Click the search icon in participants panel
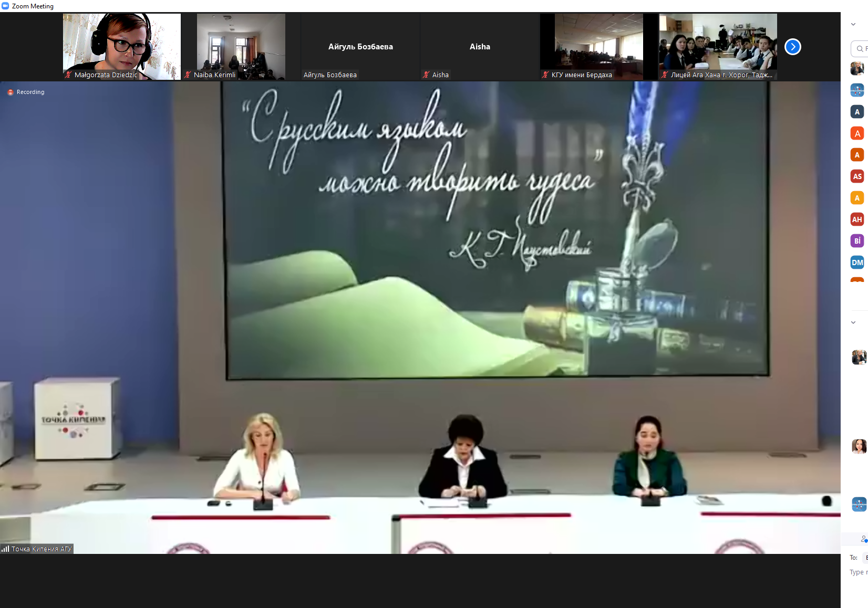 pos(860,49)
